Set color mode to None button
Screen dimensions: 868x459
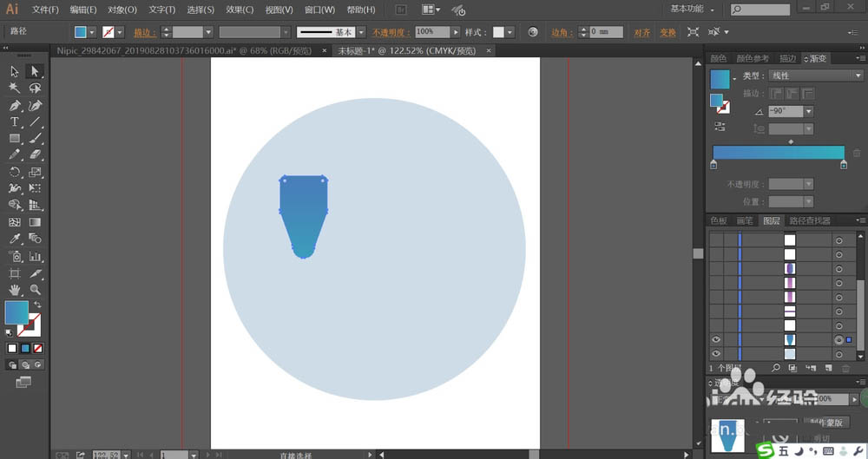pos(37,348)
